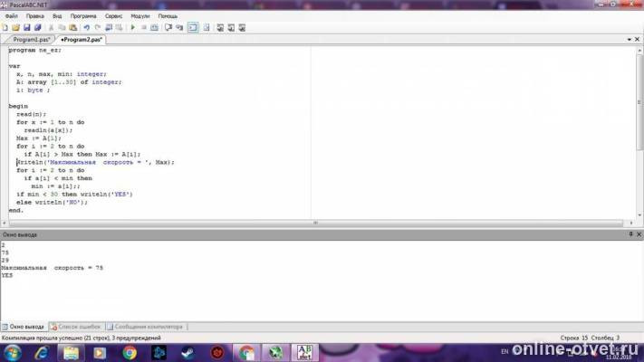Open the Вид menu
The image size is (644, 362).
(x=57, y=16)
